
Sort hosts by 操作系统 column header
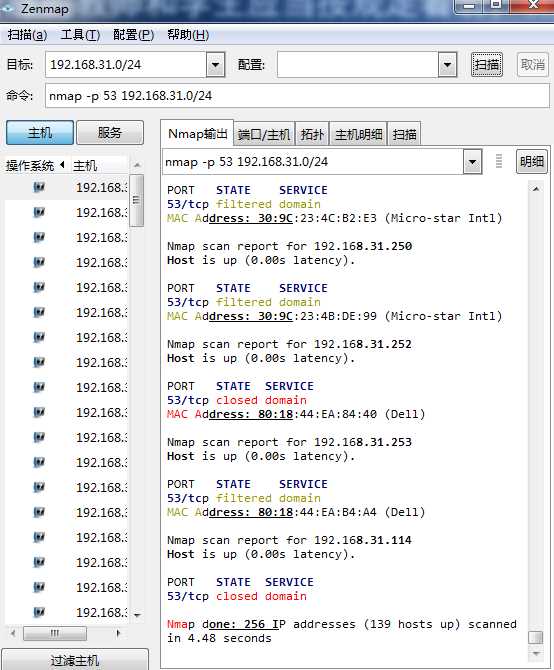36,165
